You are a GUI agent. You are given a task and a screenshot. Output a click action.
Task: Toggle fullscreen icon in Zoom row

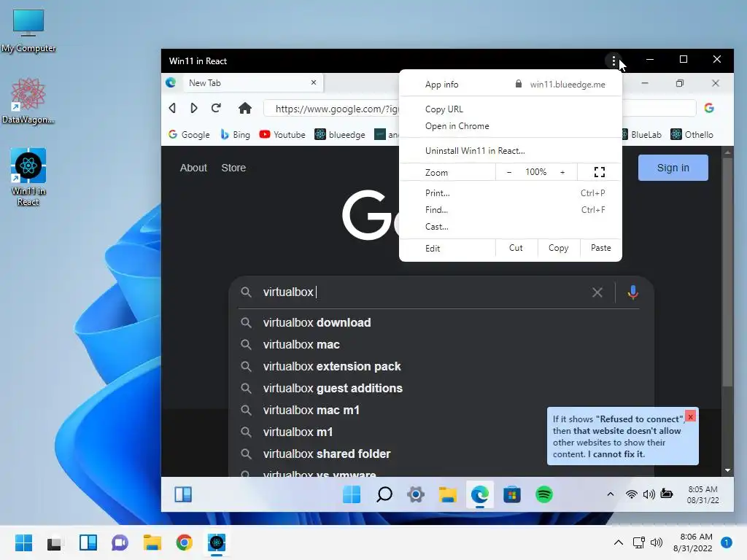tap(600, 172)
